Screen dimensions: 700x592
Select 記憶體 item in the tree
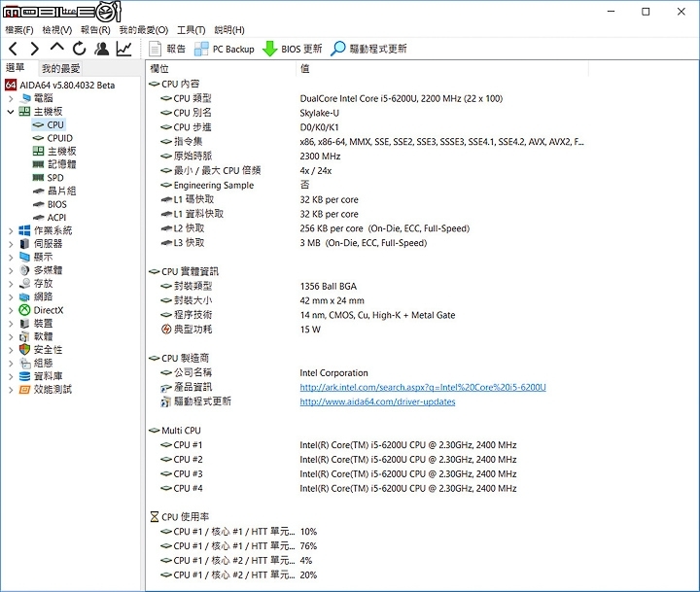(54, 164)
